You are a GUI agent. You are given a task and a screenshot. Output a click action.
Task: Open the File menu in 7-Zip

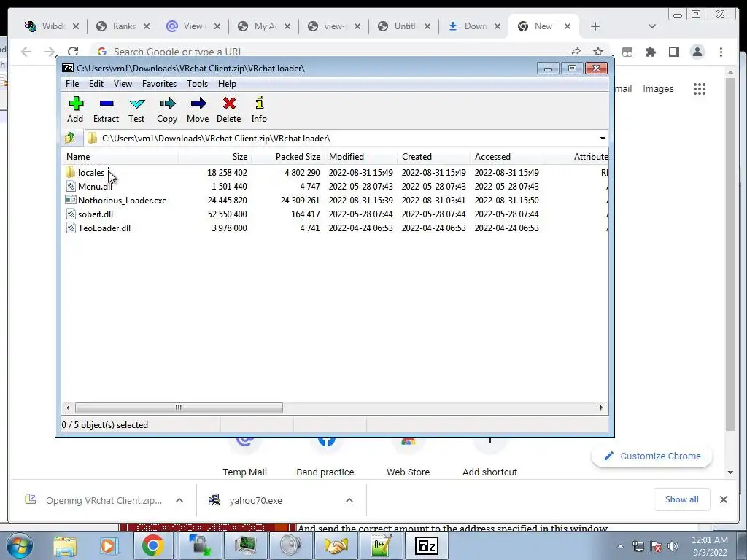point(72,83)
